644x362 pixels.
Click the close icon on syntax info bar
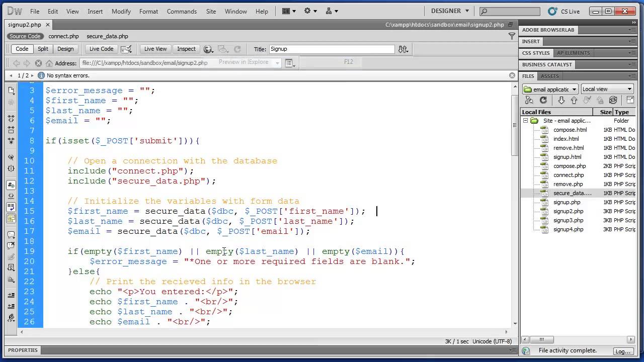pos(512,75)
